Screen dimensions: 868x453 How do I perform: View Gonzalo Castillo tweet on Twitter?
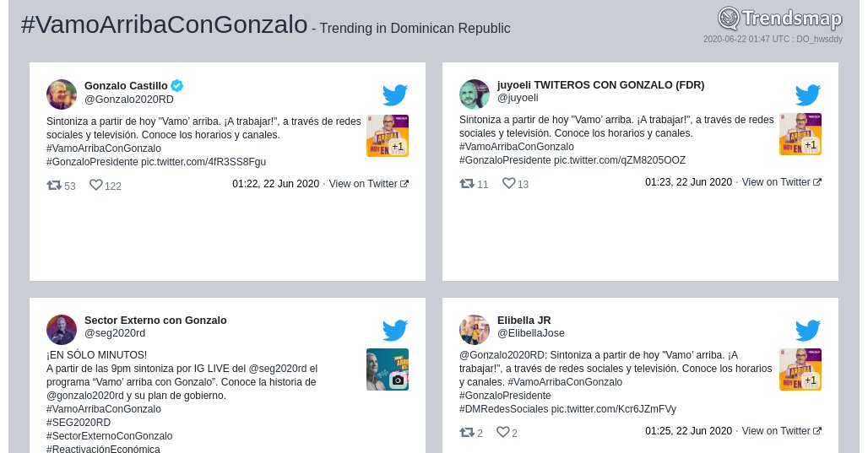pyautogui.click(x=369, y=184)
